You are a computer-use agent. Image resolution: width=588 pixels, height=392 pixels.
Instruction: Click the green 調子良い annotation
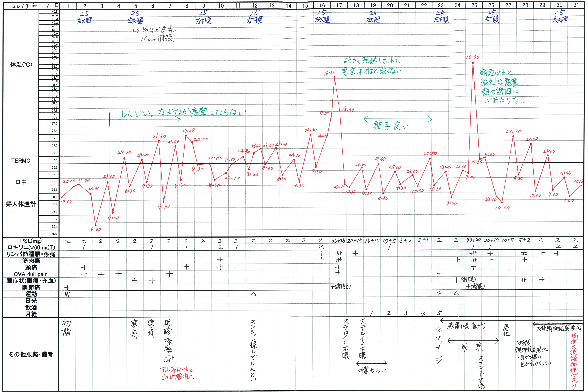pyautogui.click(x=391, y=126)
